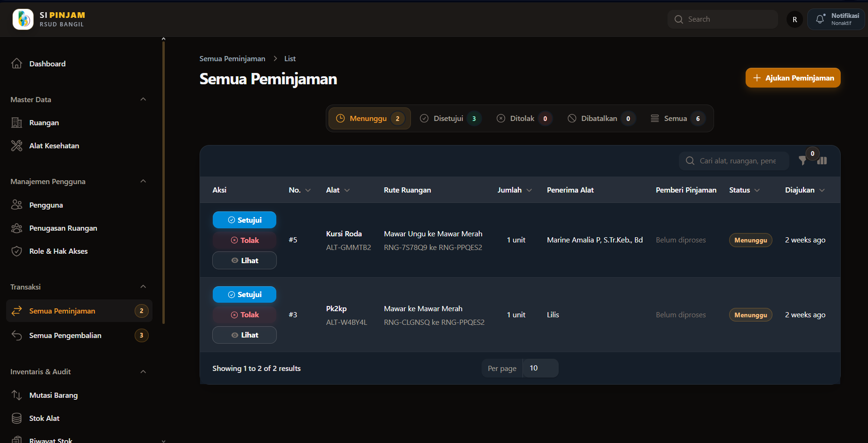Click the Penugasan Ruangan group icon
868x443 pixels.
tap(17, 228)
